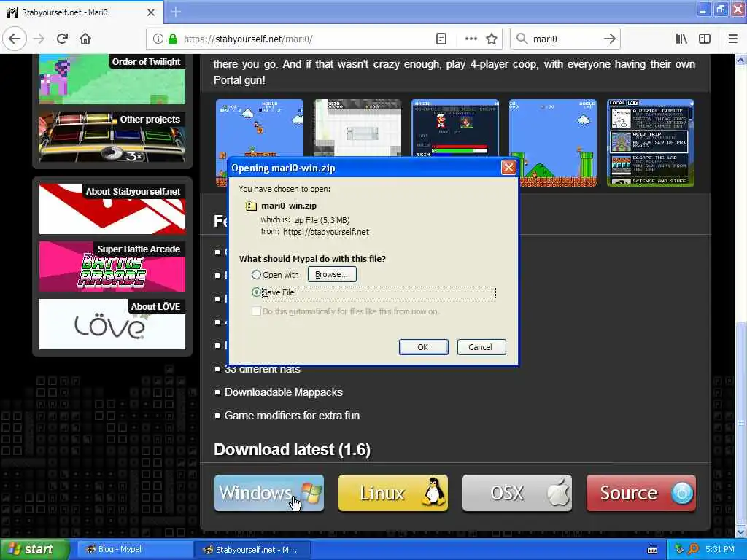Click Download latest (1.6) heading
747x560 pixels.
[292, 449]
